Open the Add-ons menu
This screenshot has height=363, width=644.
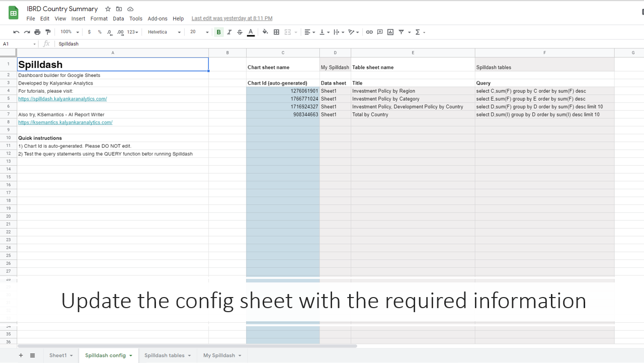[x=157, y=19]
